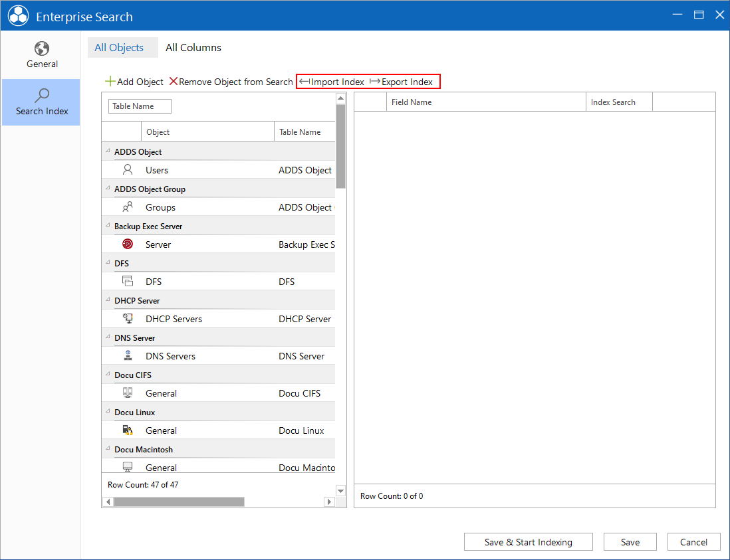The height and width of the screenshot is (560, 730).
Task: Select the Docu CIFS General icon
Action: click(x=128, y=393)
